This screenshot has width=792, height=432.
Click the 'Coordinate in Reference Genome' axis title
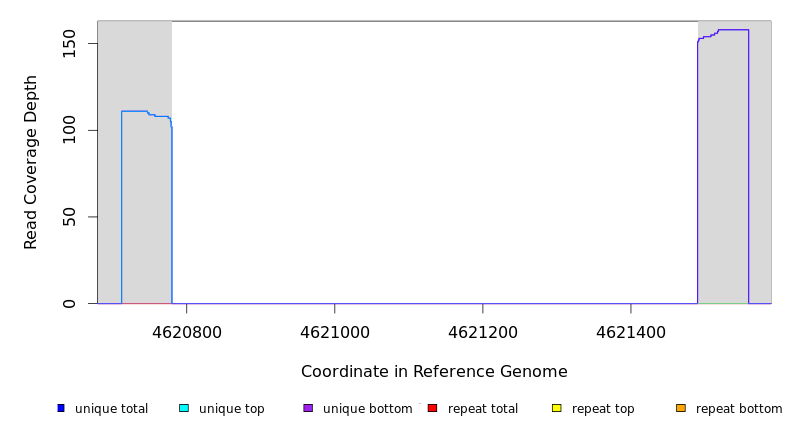tap(434, 372)
